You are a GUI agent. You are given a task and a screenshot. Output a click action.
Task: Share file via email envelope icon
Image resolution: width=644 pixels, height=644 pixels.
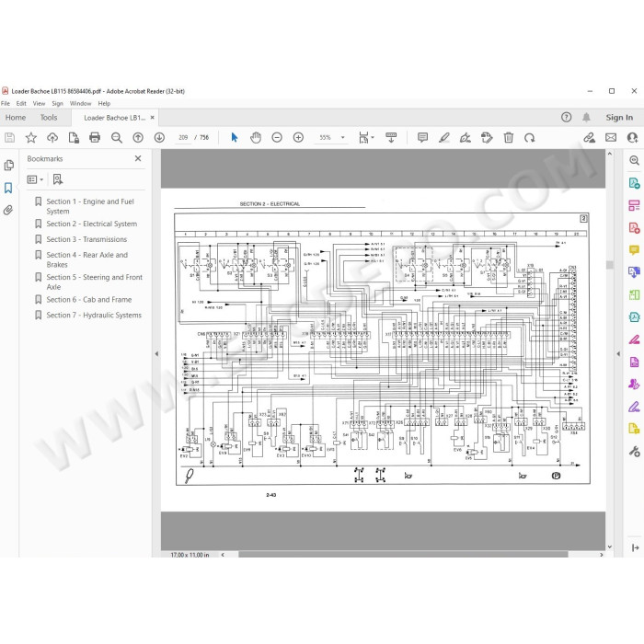(611, 138)
